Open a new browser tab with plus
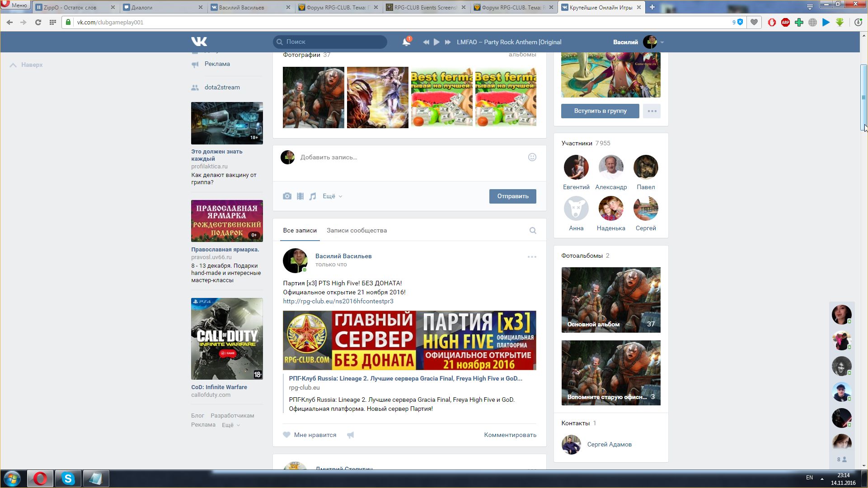The width and height of the screenshot is (868, 488). click(x=652, y=7)
